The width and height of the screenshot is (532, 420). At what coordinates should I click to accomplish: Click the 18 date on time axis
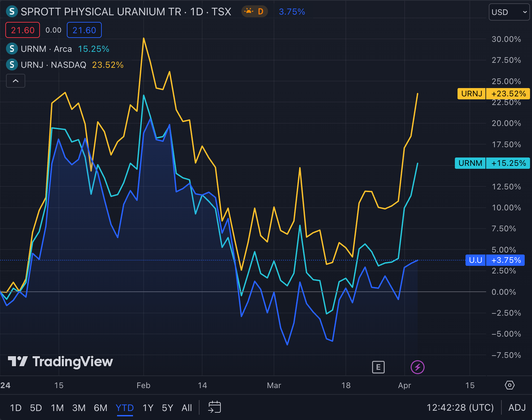[346, 385]
